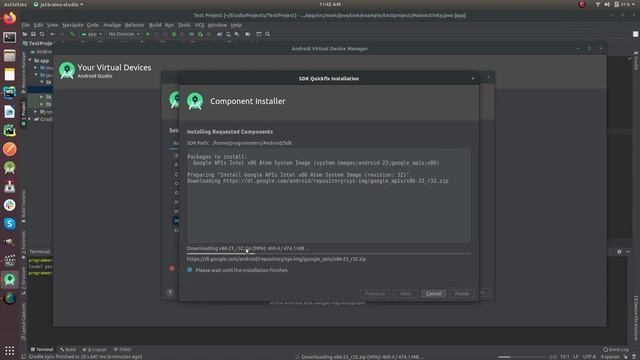Click the 4 spaces indent status entry
Image resolution: width=640 pixels, height=360 pixels.
tap(609, 357)
